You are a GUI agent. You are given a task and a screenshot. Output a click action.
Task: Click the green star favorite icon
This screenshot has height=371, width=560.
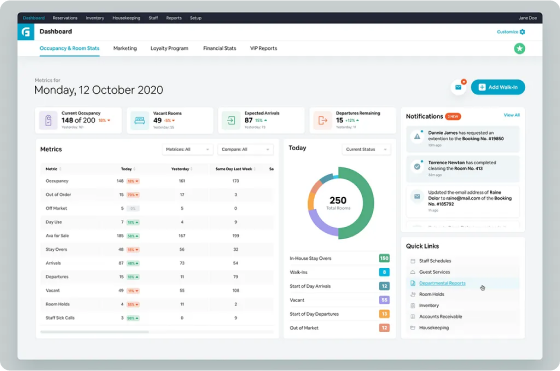[x=519, y=49]
